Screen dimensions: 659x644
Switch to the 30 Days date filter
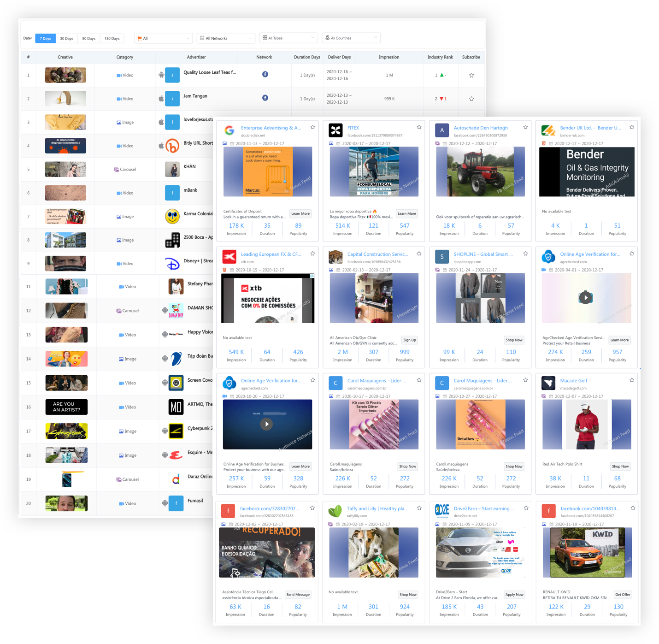point(67,38)
